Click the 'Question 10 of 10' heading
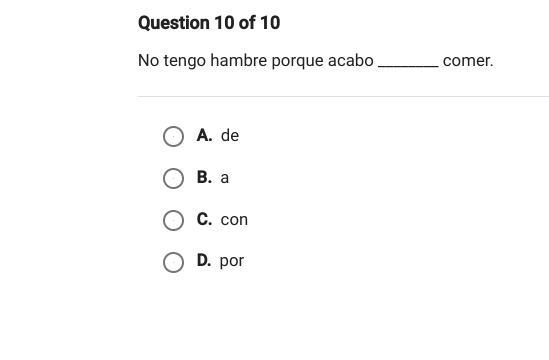 click(x=209, y=23)
